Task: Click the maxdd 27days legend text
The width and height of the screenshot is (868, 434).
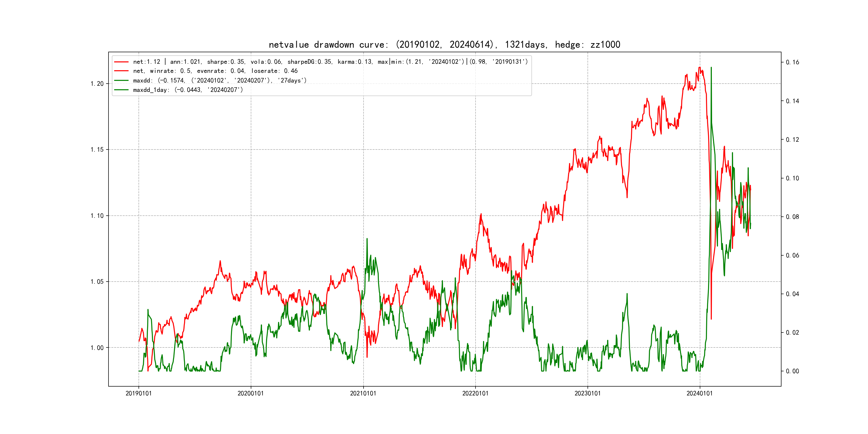Action: (x=220, y=80)
